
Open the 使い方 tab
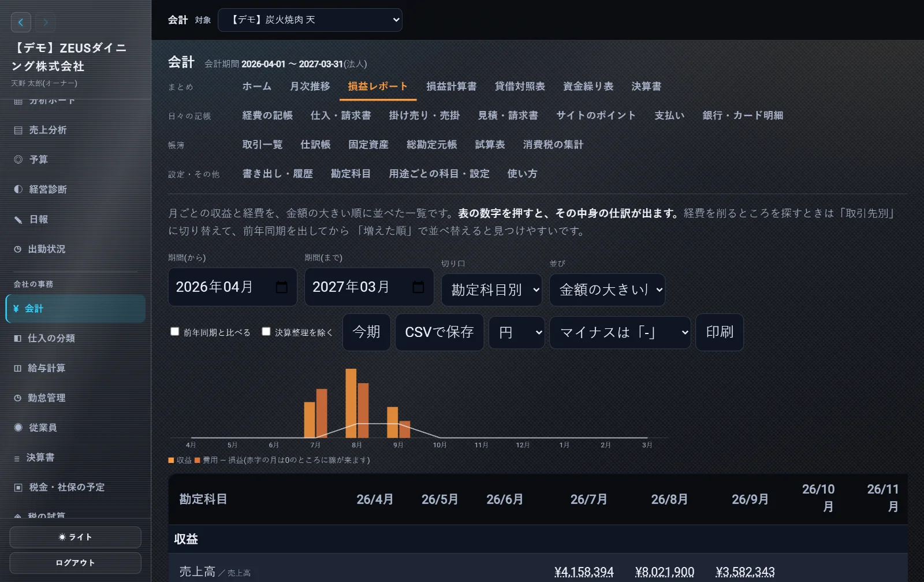pyautogui.click(x=522, y=174)
